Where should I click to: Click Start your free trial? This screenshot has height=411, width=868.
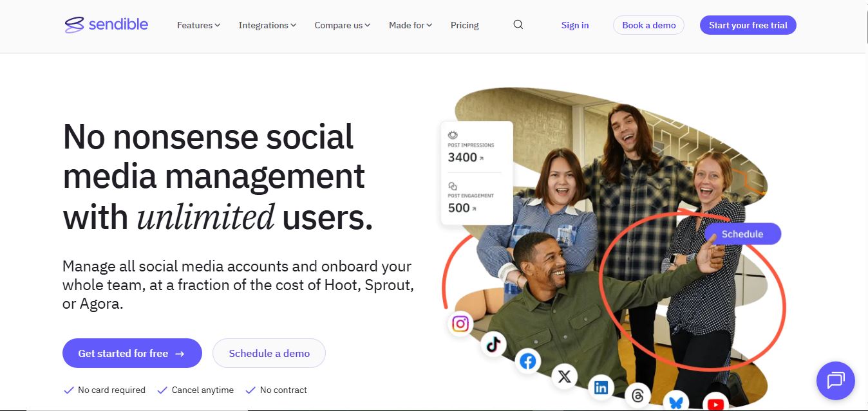[748, 25]
